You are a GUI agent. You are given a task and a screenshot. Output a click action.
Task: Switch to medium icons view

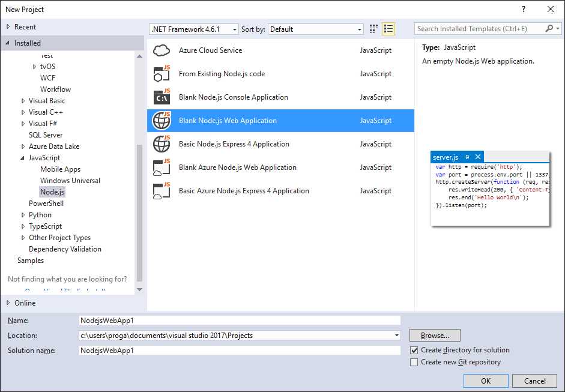[373, 29]
